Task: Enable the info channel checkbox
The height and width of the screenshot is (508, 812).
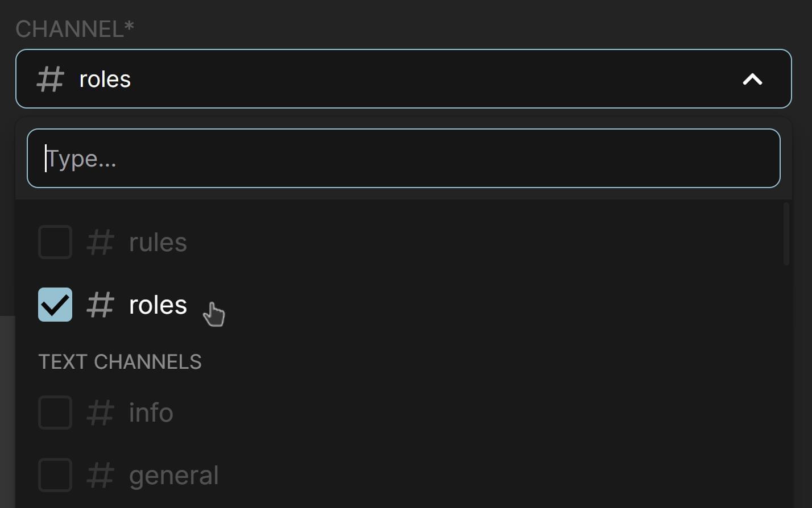Action: (55, 413)
